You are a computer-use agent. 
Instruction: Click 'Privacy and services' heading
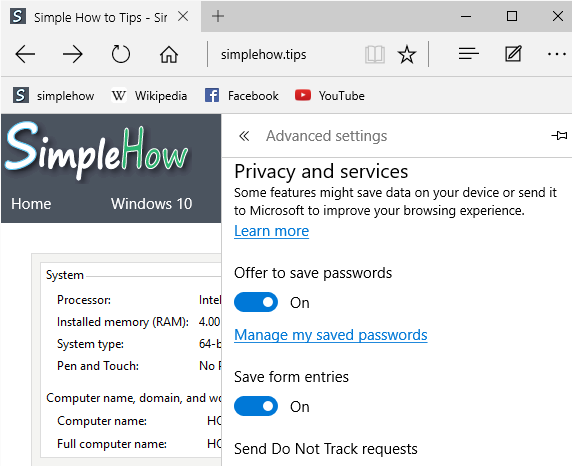pos(321,172)
